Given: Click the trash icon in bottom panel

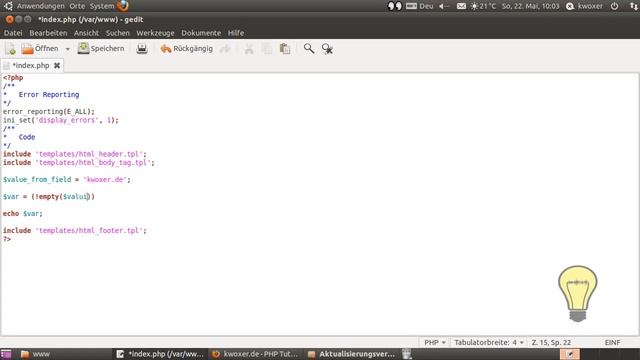Looking at the screenshot, I should point(407,354).
